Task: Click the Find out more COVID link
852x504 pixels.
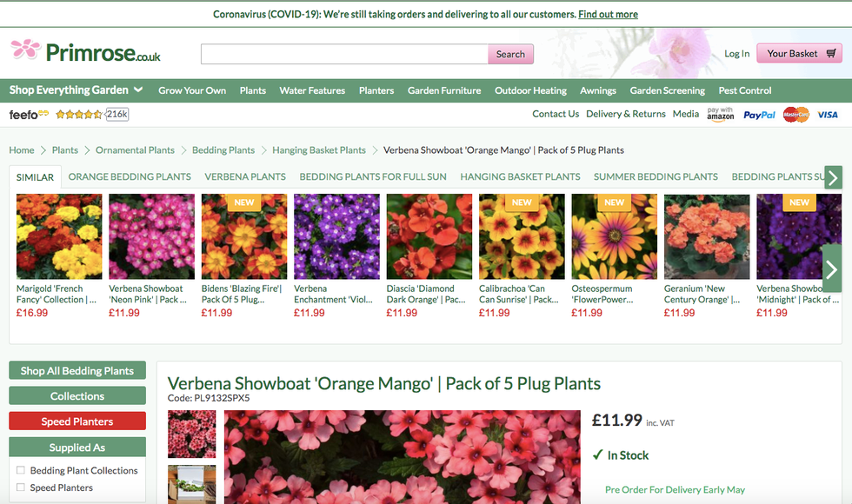Action: click(x=608, y=14)
